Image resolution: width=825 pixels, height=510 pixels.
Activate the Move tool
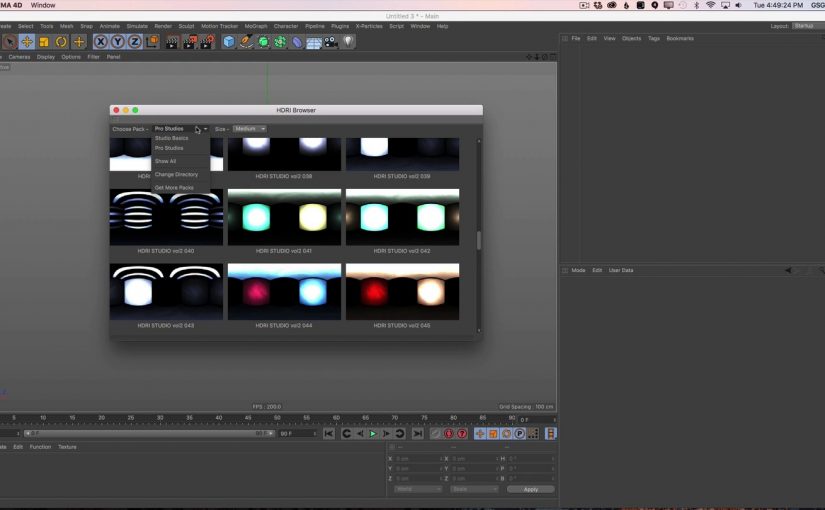27,42
